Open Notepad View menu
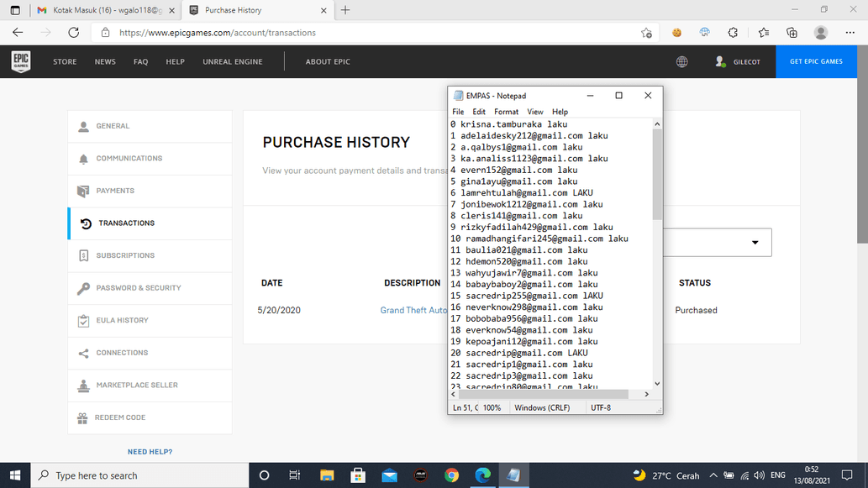Viewport: 868px width, 488px height. (x=534, y=112)
